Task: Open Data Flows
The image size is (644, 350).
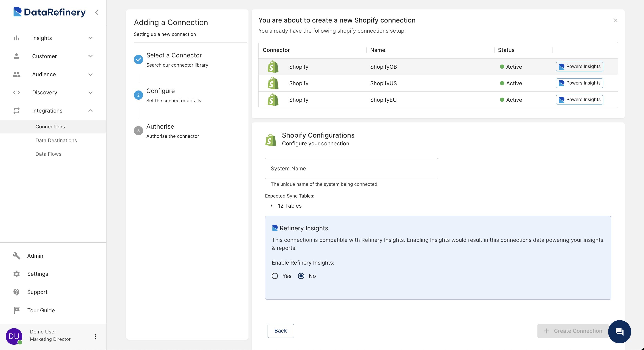Action: (x=48, y=154)
